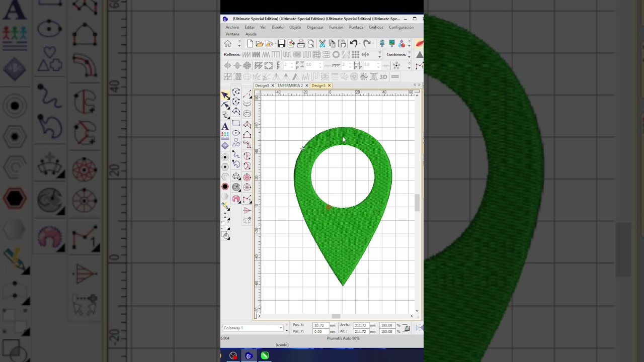Click the radial circle stitch effect icon
The width and height of the screenshot is (644, 362).
(354, 76)
